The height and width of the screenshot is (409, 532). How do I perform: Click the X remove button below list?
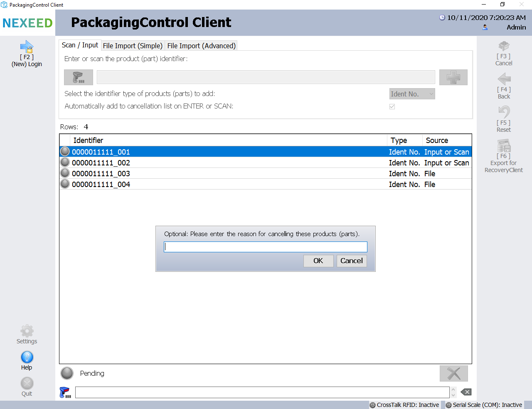coord(453,373)
